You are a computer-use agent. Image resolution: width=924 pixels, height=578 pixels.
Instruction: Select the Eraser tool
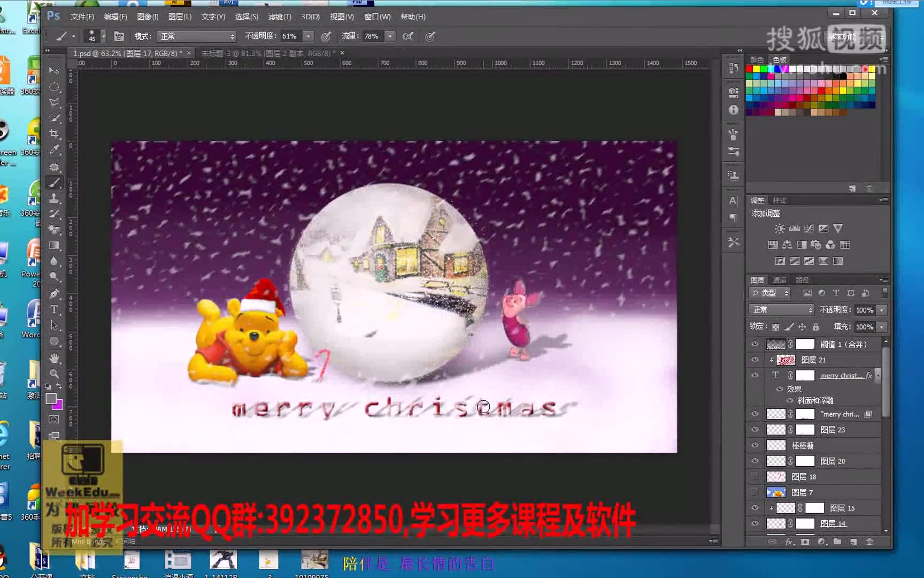pyautogui.click(x=54, y=230)
